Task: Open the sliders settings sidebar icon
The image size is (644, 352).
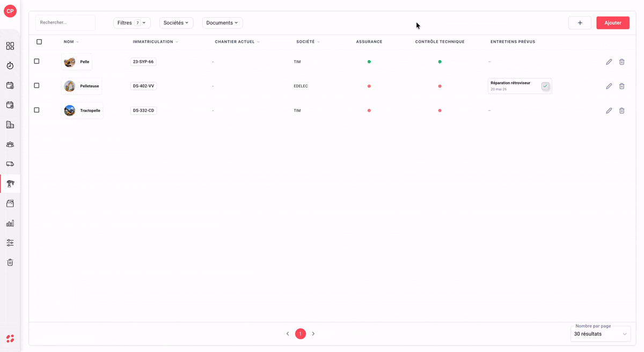Action: [x=10, y=243]
